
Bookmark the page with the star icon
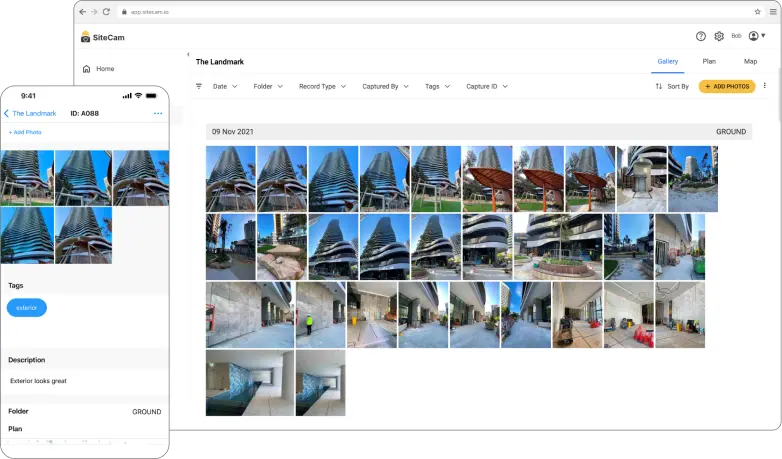(758, 11)
